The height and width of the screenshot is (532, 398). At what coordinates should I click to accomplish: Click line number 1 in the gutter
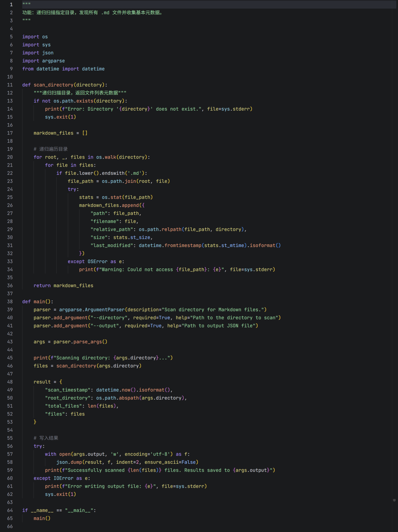pyautogui.click(x=11, y=5)
